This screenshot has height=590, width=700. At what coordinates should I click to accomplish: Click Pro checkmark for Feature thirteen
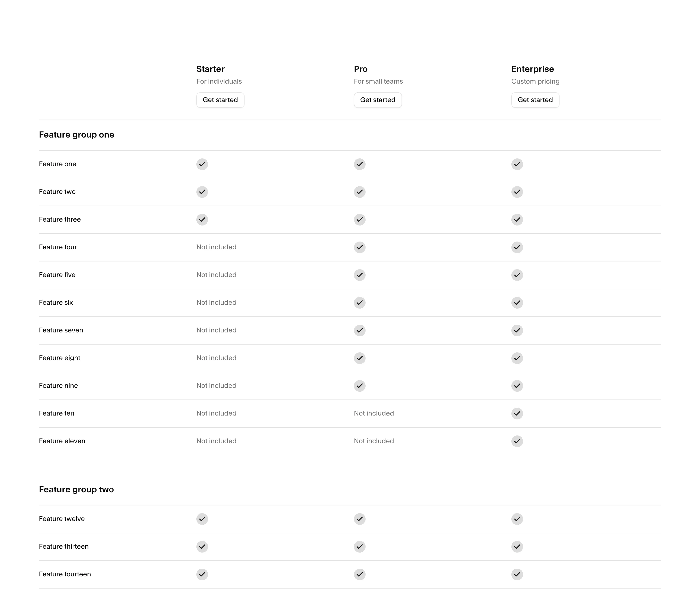tap(360, 547)
